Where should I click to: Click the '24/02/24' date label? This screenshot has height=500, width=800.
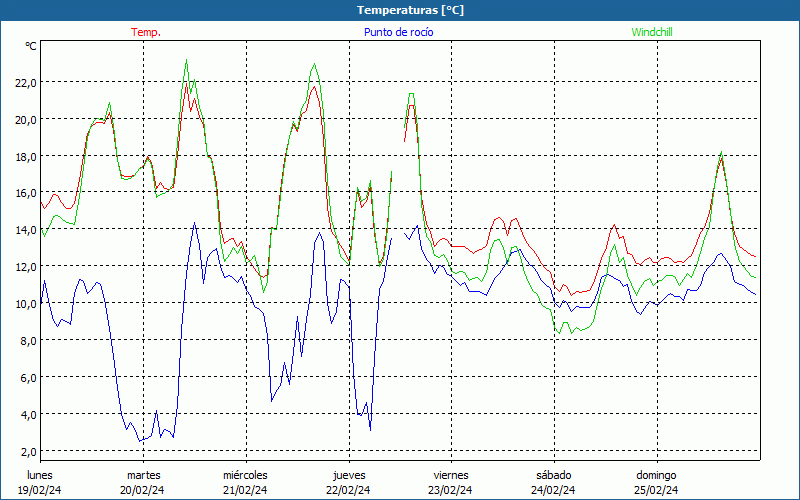tap(553, 490)
